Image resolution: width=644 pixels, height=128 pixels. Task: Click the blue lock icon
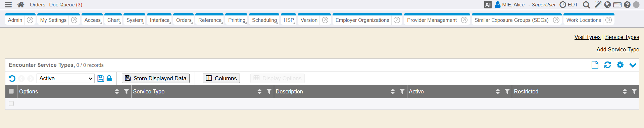109,78
